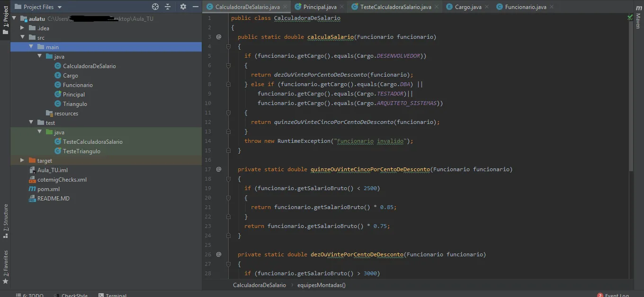Click the green inspection checkmark in the editor corner
Viewport: 644px width, 297px height.
click(630, 17)
